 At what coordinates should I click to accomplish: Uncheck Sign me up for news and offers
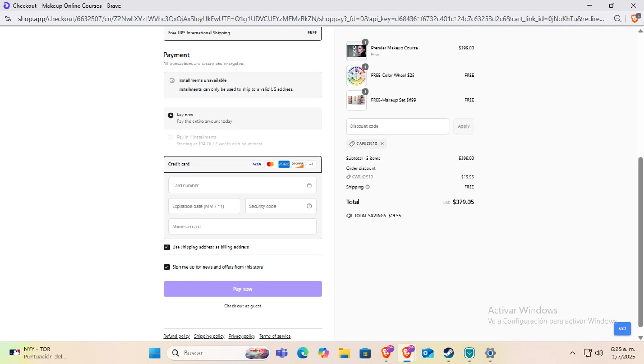pos(167,267)
